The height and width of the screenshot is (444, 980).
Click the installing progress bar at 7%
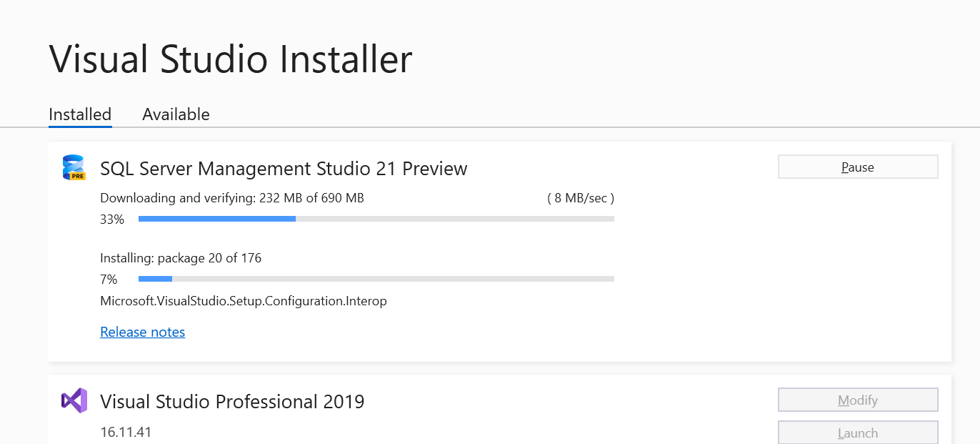(x=376, y=279)
